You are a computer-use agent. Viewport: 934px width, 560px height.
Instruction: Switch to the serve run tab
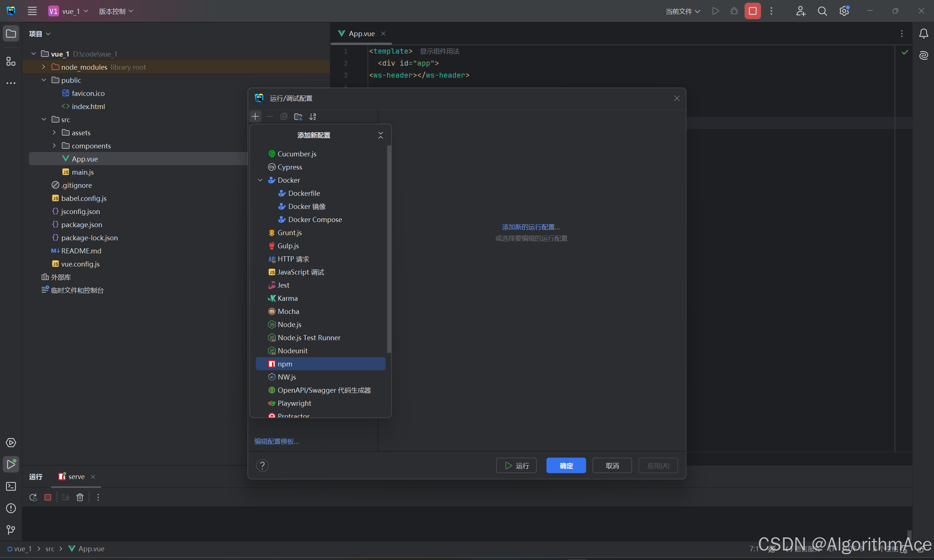coord(76,477)
